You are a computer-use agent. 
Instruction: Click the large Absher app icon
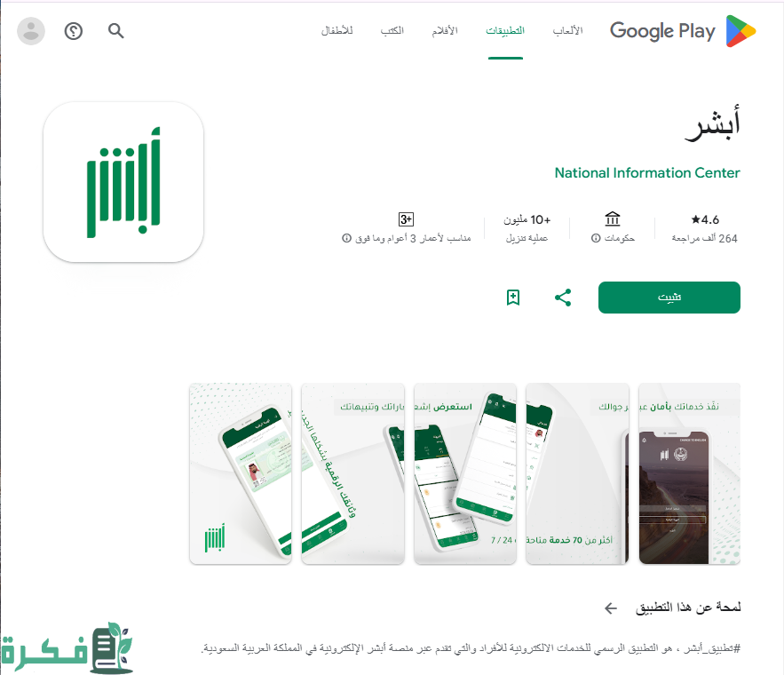coord(123,182)
